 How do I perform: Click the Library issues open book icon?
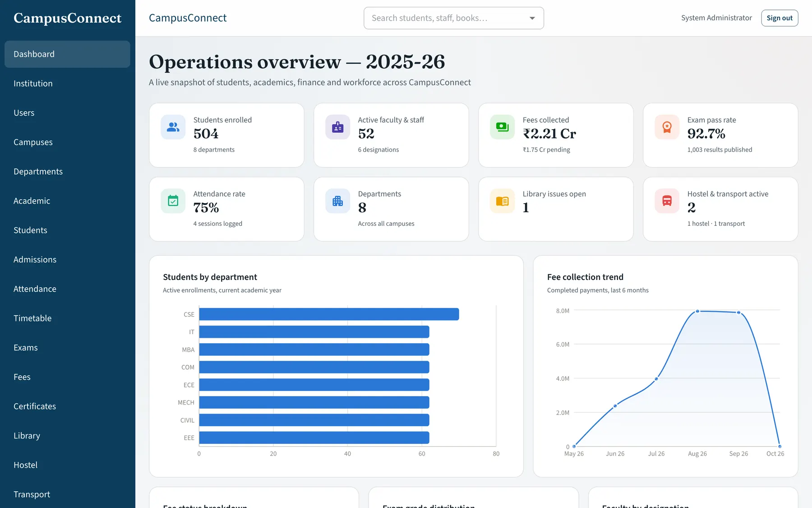pyautogui.click(x=502, y=201)
